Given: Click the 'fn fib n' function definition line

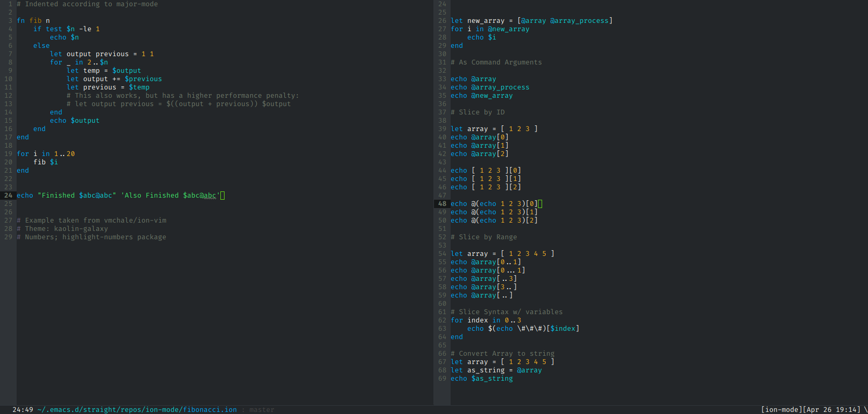Looking at the screenshot, I should [33, 21].
